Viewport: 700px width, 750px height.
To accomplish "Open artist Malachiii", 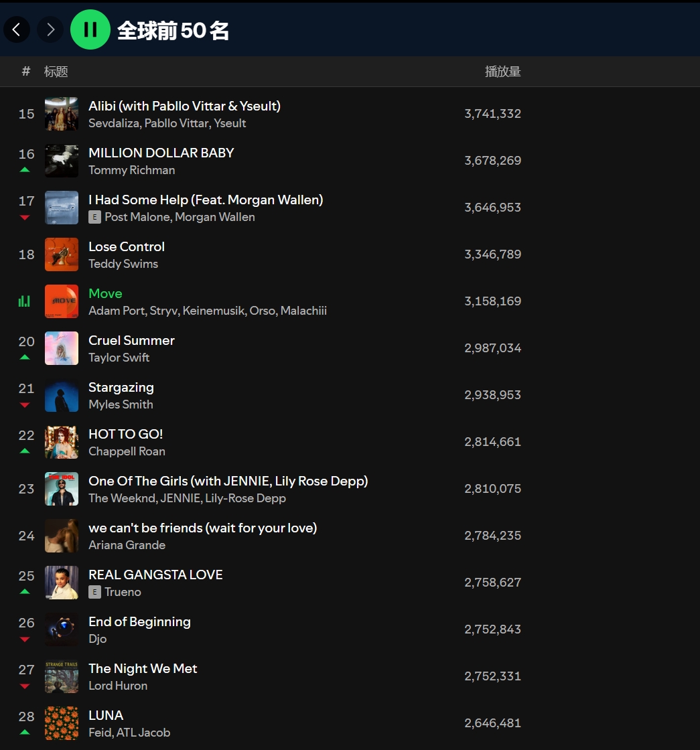I will 303,311.
